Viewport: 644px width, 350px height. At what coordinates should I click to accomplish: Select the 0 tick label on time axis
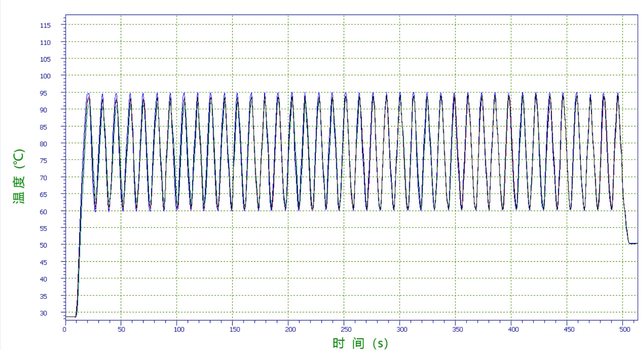tap(65, 329)
